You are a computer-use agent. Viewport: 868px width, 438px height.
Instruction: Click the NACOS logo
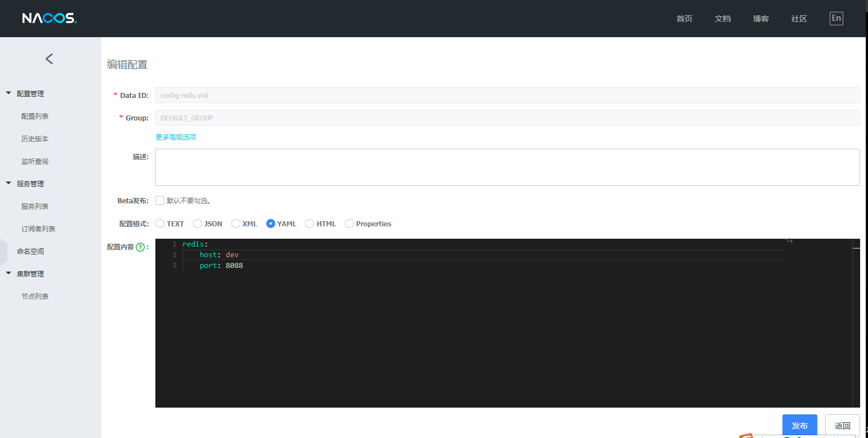coord(50,17)
